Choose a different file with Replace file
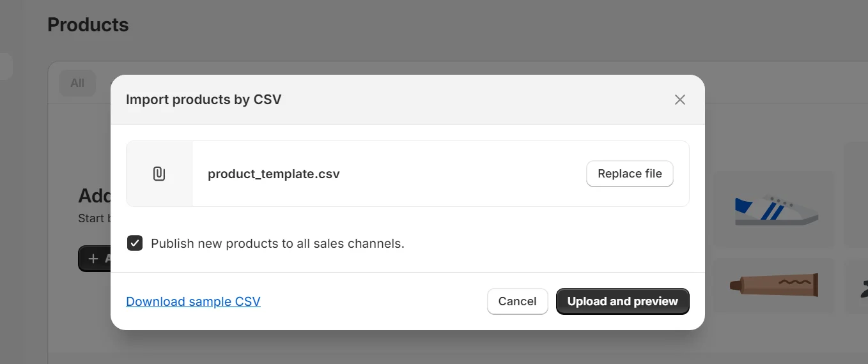Screen dimensions: 868x364 (x=630, y=174)
